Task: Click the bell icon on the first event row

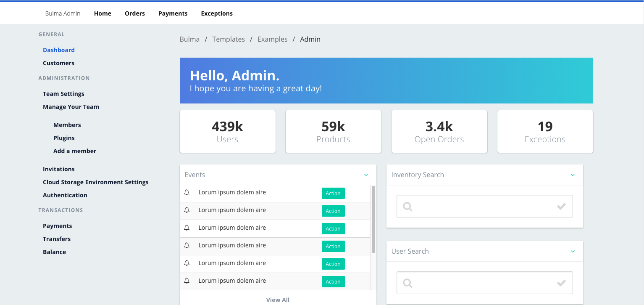Action: click(x=187, y=192)
